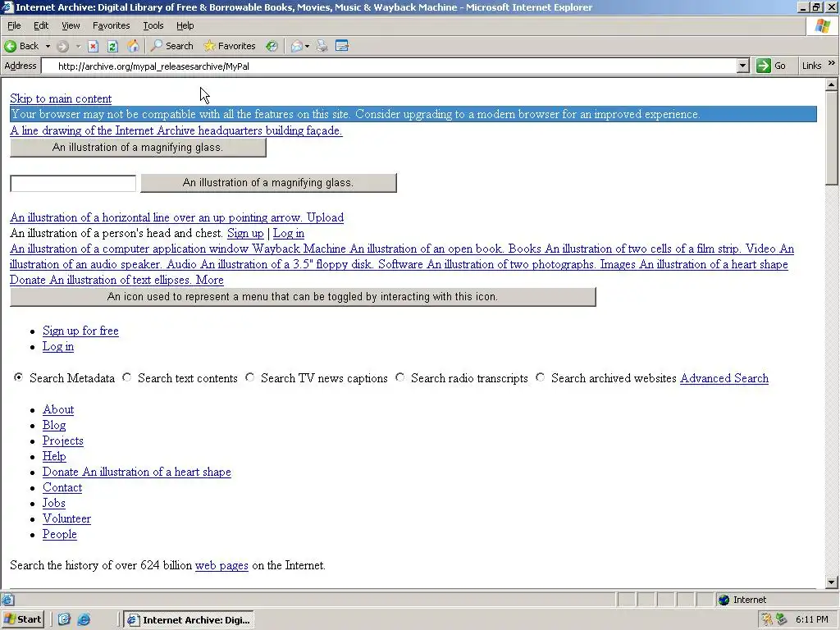Screen dimensions: 840x630
Task: Click the Advanced Search link
Action: 724,378
